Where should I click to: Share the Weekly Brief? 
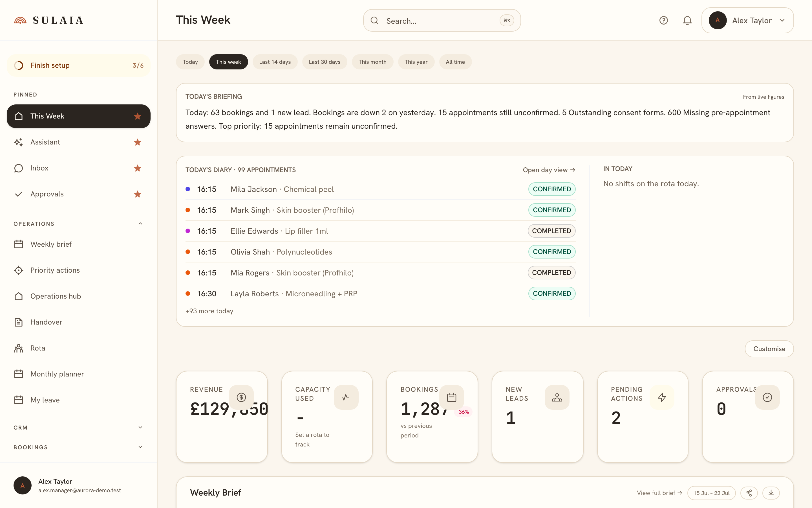[x=749, y=493]
